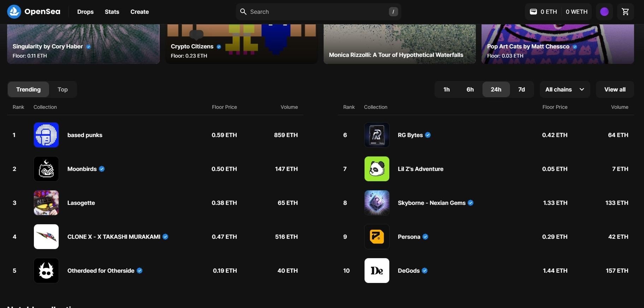Click the wallet card icon
644x308 pixels.
point(533,12)
